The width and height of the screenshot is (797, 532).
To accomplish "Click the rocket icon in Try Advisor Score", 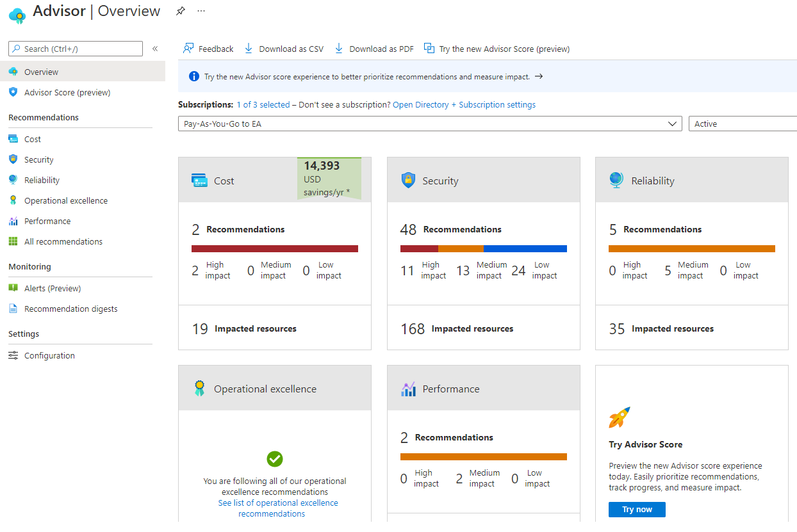I will coord(620,417).
